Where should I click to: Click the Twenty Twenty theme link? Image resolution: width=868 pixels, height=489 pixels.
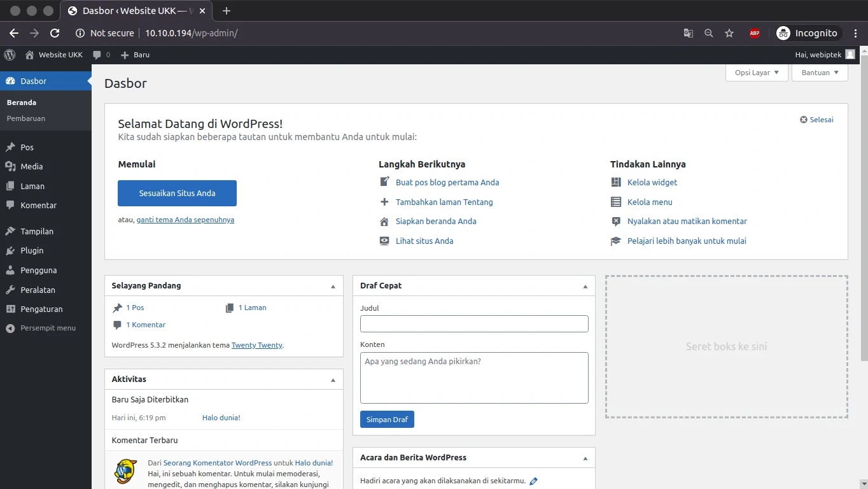click(x=257, y=345)
